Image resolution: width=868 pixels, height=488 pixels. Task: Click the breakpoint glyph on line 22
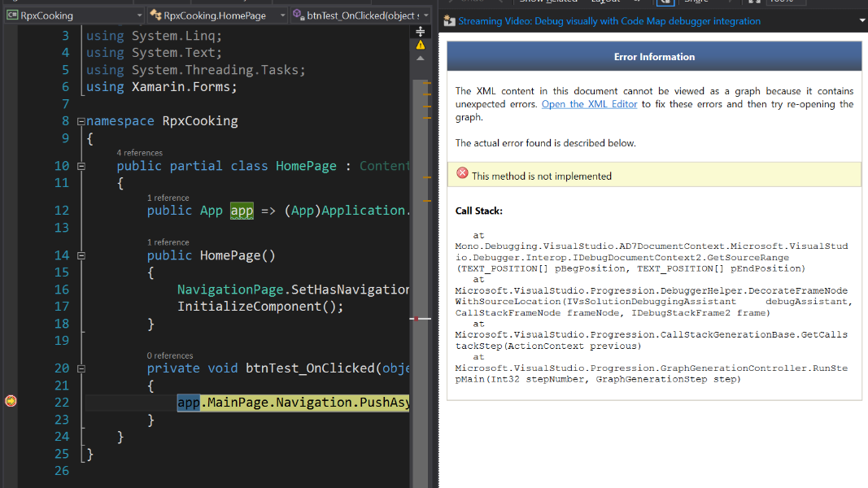(11, 401)
